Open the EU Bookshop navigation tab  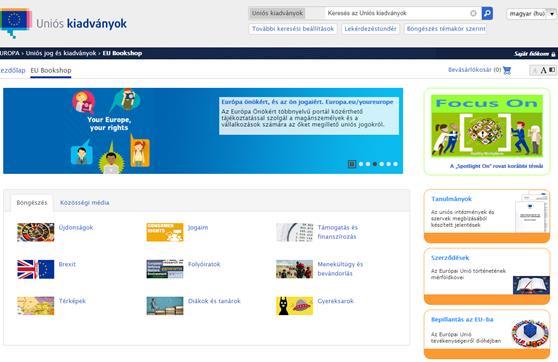[51, 70]
